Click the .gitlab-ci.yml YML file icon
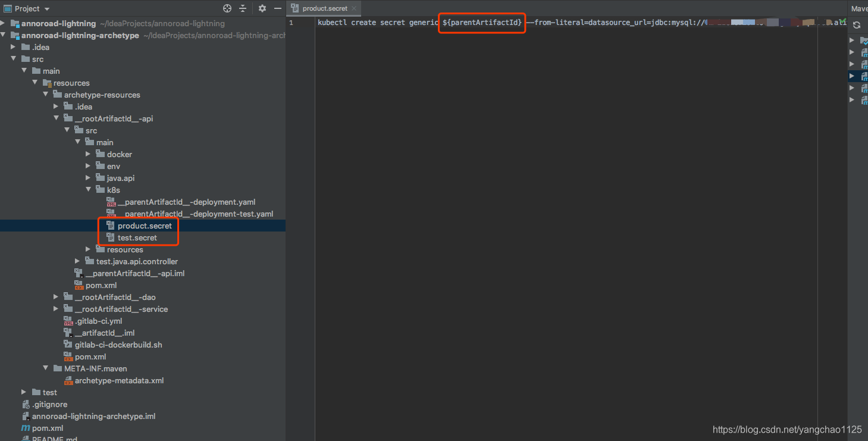This screenshot has width=868, height=441. pyautogui.click(x=68, y=321)
